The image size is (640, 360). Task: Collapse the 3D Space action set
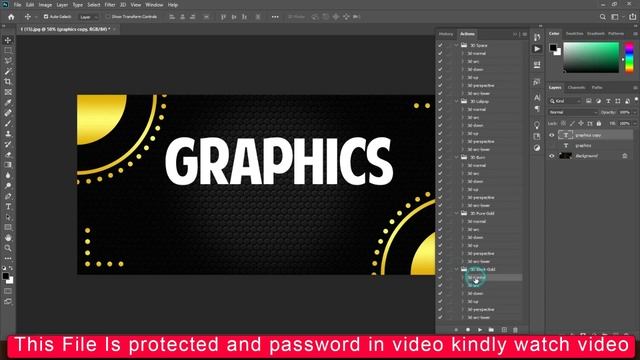pos(456,45)
